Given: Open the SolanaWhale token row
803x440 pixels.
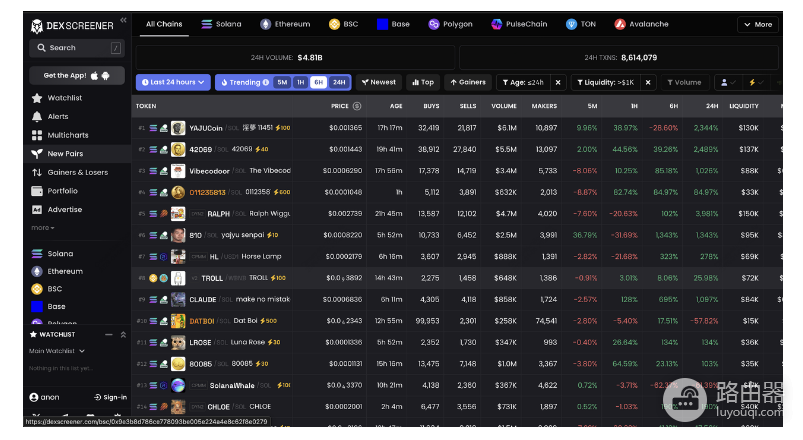Looking at the screenshot, I should 457,385.
